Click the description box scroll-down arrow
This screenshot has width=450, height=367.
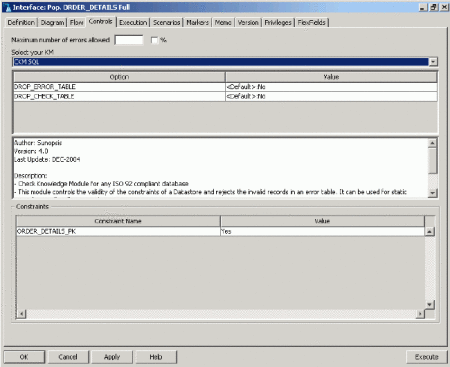(432, 193)
